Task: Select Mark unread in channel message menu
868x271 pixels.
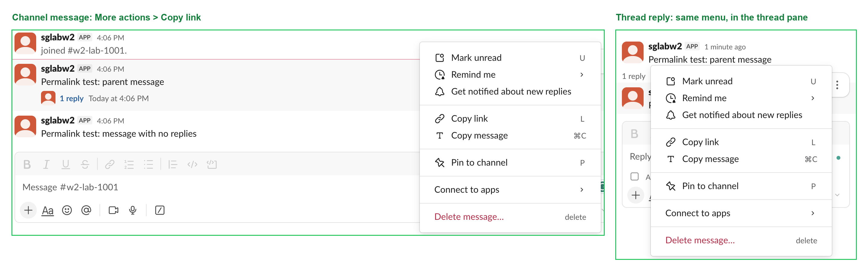Action: (x=510, y=58)
